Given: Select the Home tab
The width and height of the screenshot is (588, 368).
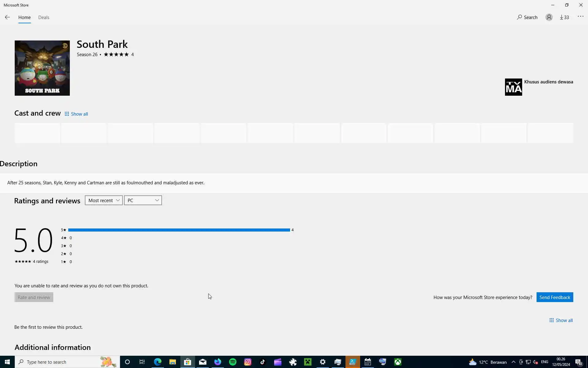Looking at the screenshot, I should pos(24,17).
